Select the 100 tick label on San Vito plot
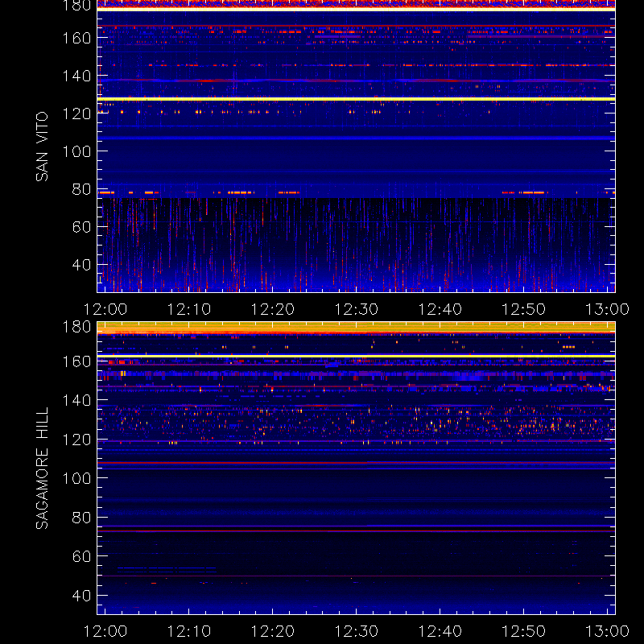Image resolution: width=644 pixels, height=644 pixels. click(x=76, y=151)
